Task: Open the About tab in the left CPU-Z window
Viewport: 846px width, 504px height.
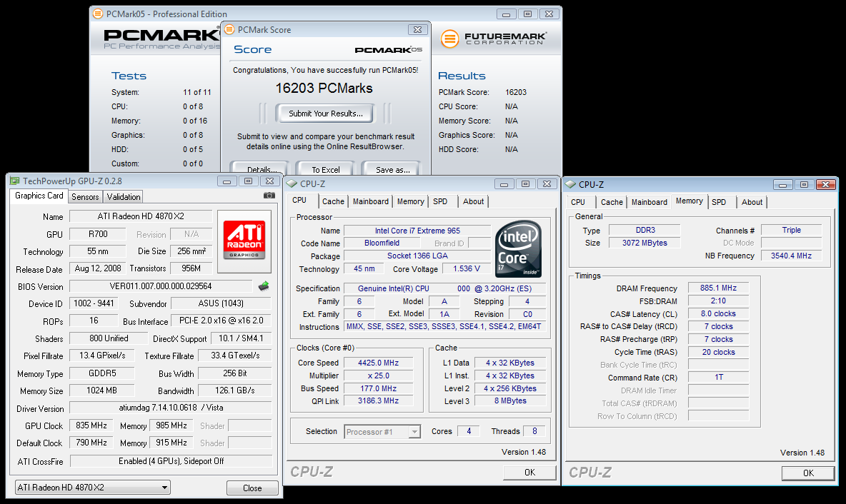Action: (473, 201)
